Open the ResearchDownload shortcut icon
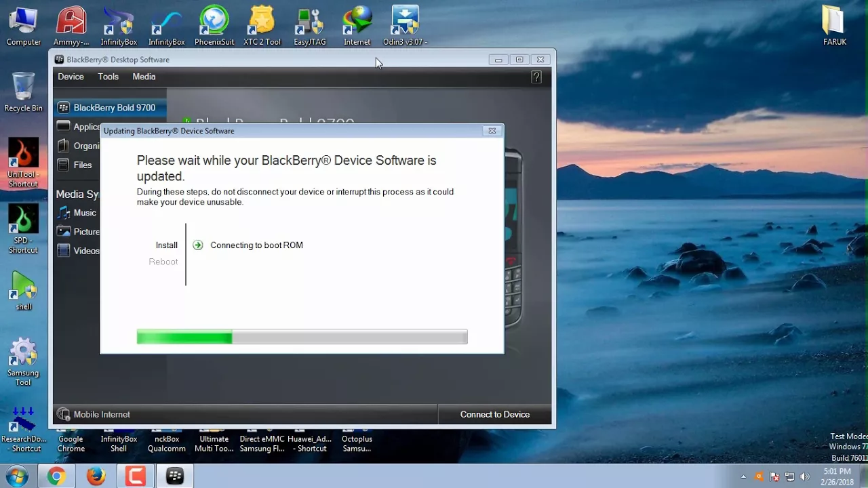 (23, 429)
